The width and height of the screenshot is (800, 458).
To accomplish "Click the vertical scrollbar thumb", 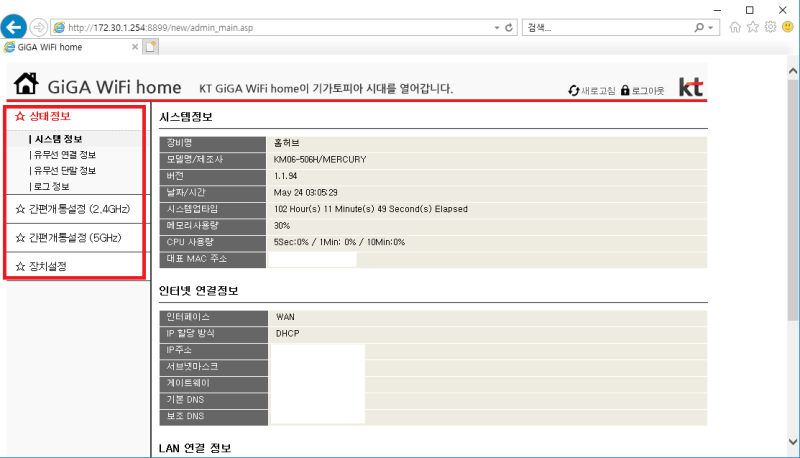I will coord(793,199).
